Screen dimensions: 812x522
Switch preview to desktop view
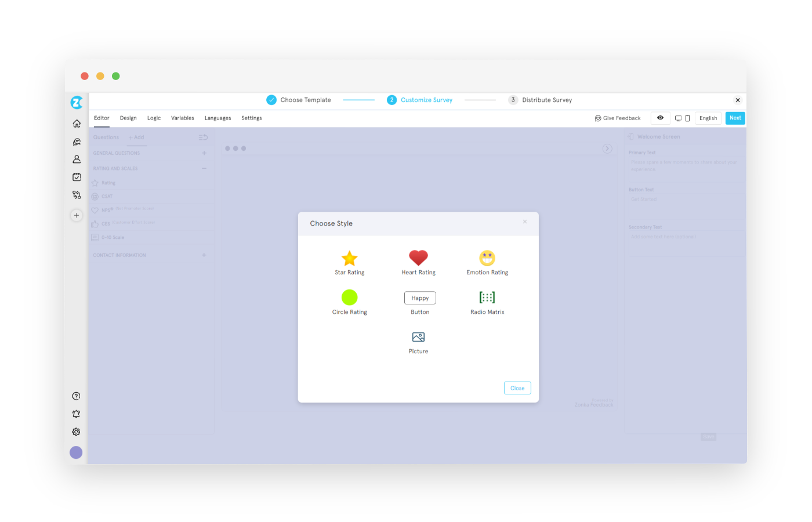[x=678, y=118]
